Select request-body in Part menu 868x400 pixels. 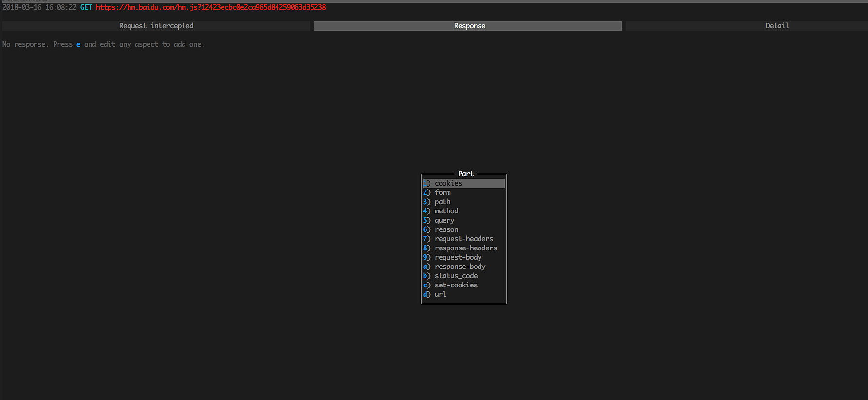tap(458, 257)
